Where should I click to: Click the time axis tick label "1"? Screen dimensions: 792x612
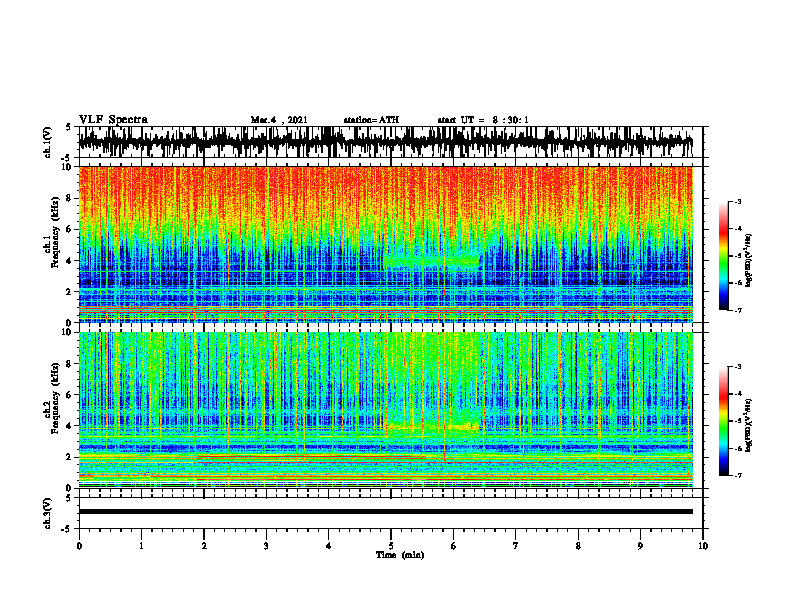point(141,546)
